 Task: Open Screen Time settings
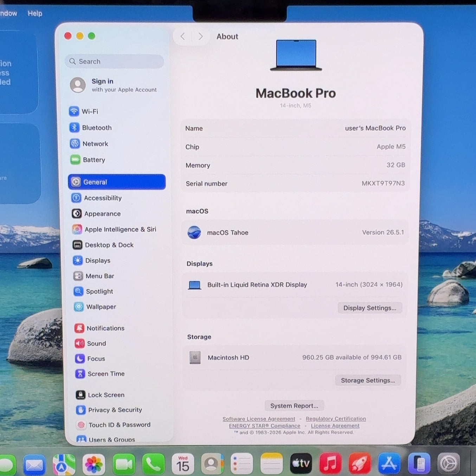(100, 374)
